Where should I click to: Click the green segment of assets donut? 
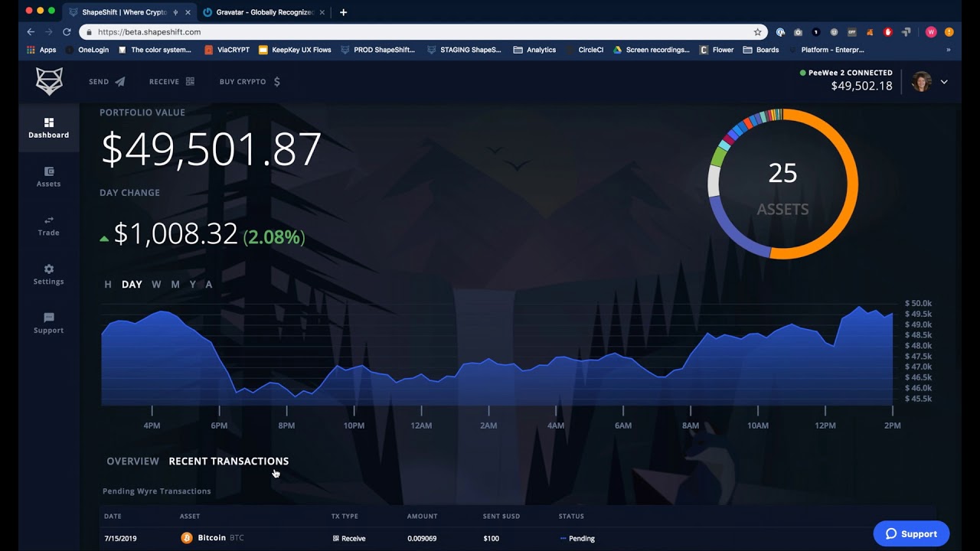(x=717, y=156)
